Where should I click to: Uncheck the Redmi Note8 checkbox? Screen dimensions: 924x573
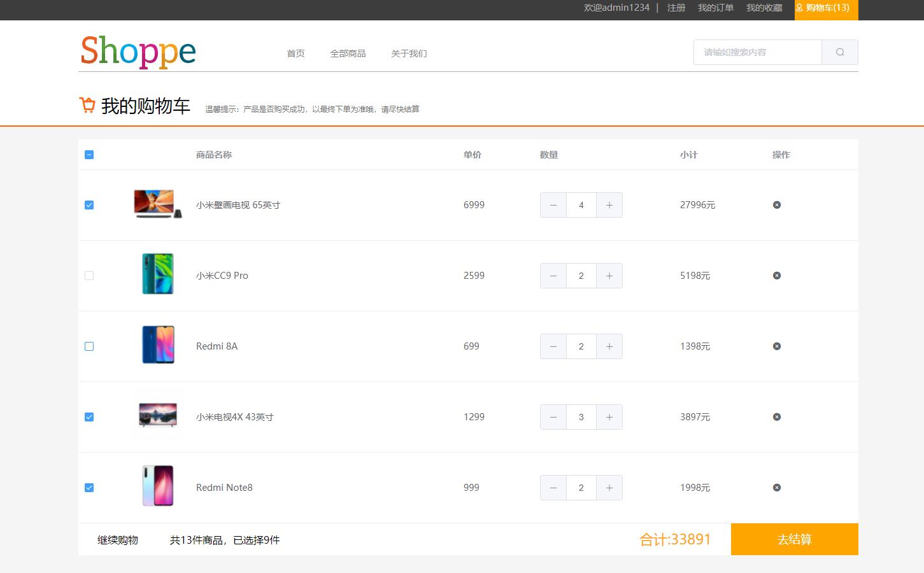coord(89,488)
